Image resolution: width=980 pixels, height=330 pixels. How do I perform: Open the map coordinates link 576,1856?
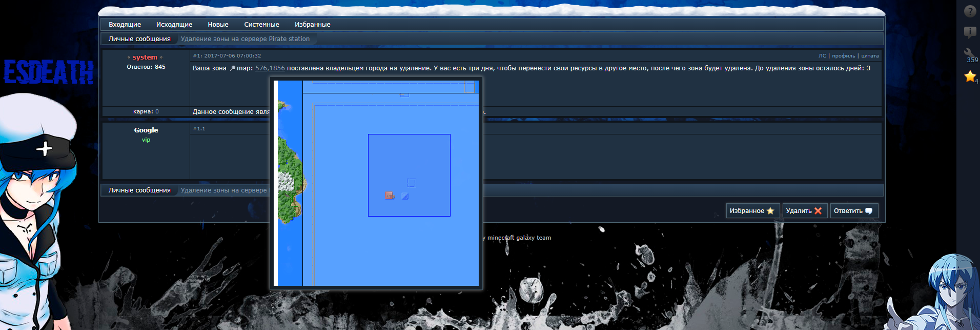point(270,68)
